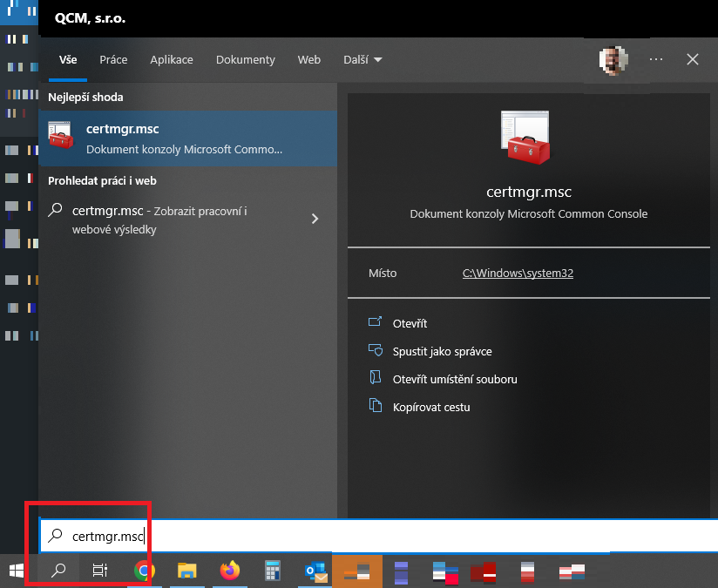Open Task View from the taskbar

[x=100, y=571]
